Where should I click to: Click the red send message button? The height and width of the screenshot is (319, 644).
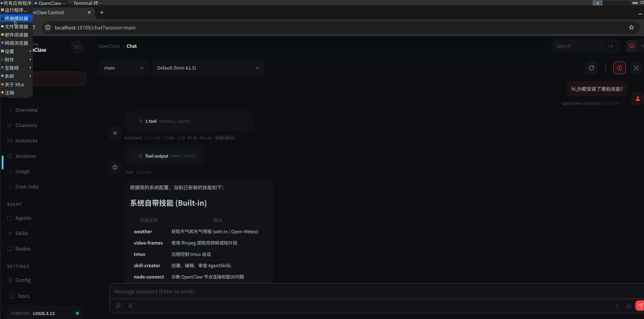point(640,305)
